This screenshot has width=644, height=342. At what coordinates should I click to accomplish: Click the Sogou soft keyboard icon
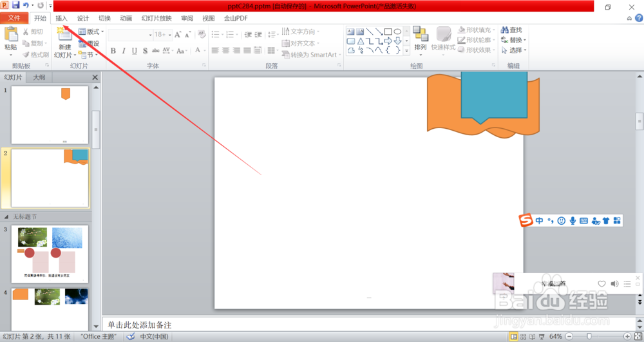pyautogui.click(x=583, y=221)
